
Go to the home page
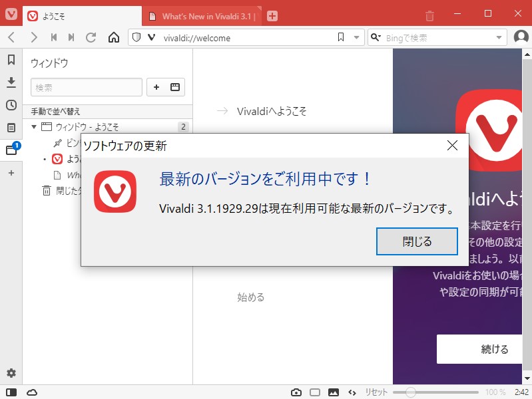[114, 37]
